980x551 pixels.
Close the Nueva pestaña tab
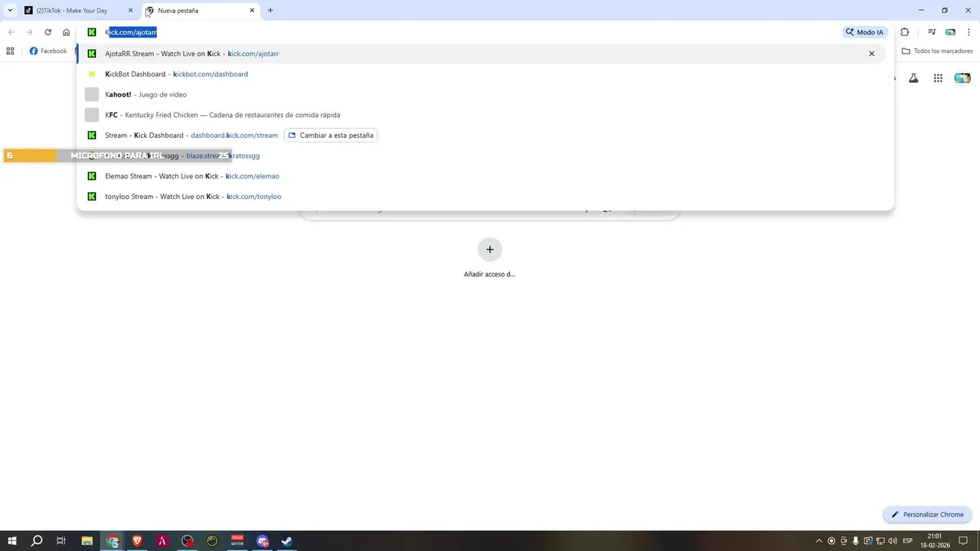click(x=252, y=11)
